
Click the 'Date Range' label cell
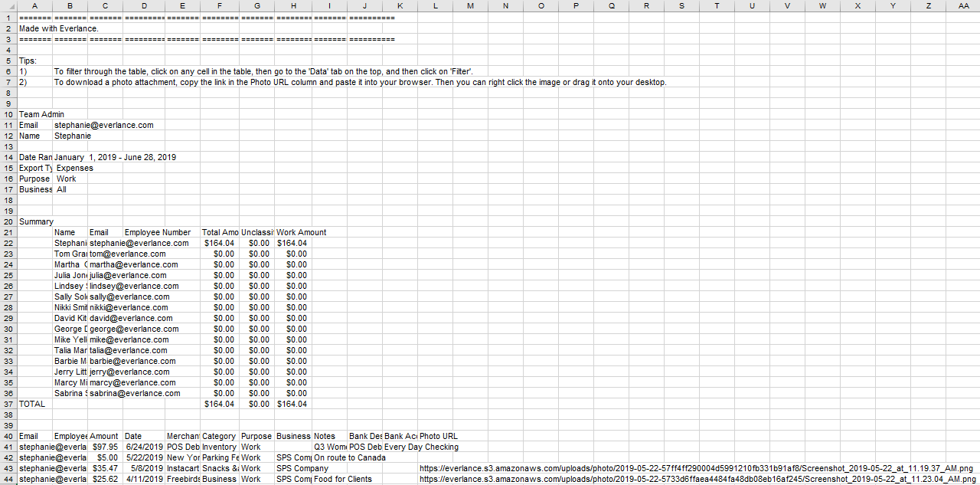pyautogui.click(x=35, y=157)
